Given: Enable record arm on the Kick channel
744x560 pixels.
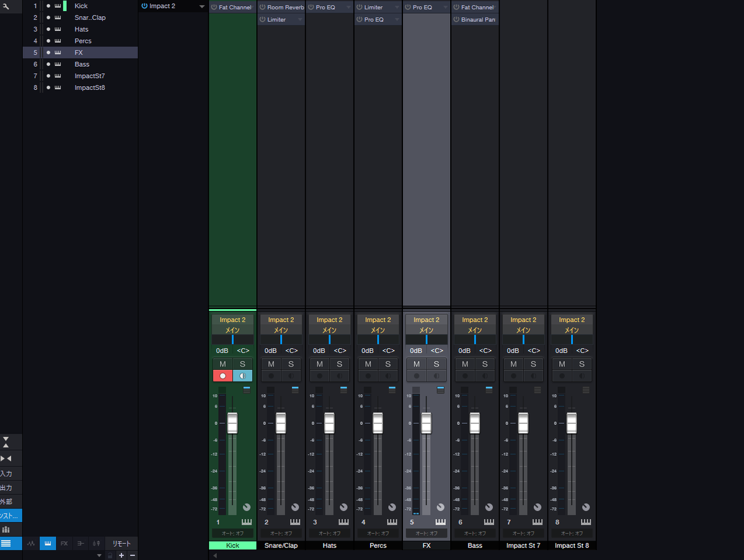Looking at the screenshot, I should (x=223, y=375).
